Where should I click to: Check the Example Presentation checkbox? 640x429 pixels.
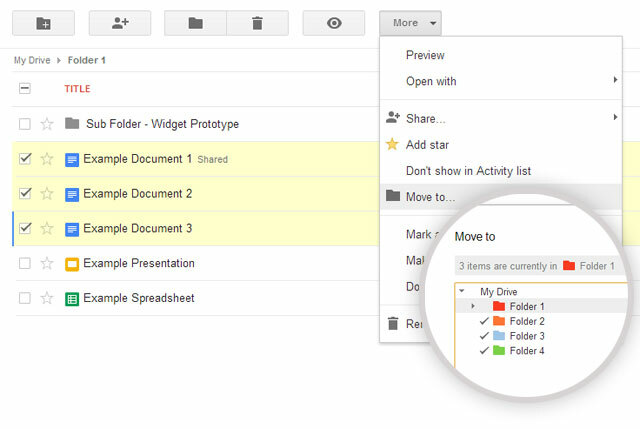[x=25, y=263]
